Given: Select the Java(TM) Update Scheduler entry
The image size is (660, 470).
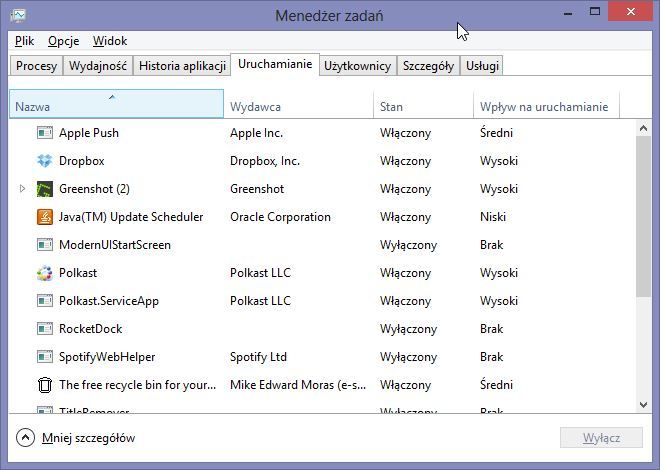Looking at the screenshot, I should (131, 217).
